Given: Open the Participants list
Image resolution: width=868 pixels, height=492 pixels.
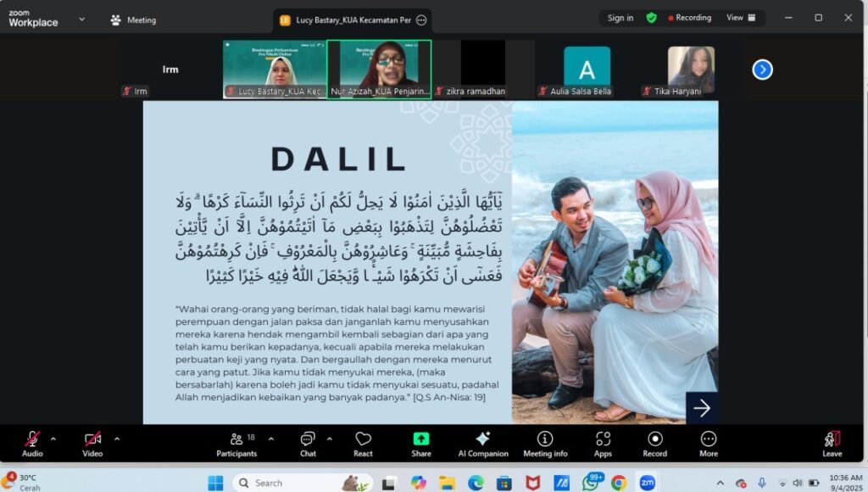Looking at the screenshot, I should (236, 443).
